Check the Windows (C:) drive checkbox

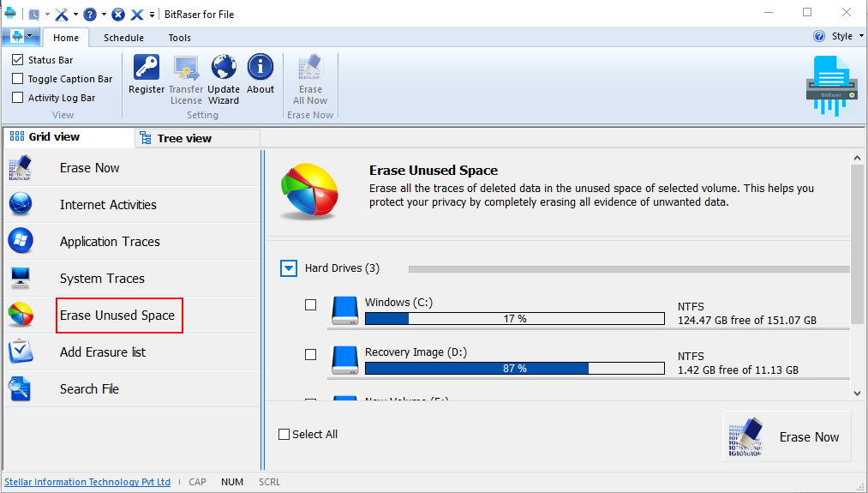click(310, 304)
